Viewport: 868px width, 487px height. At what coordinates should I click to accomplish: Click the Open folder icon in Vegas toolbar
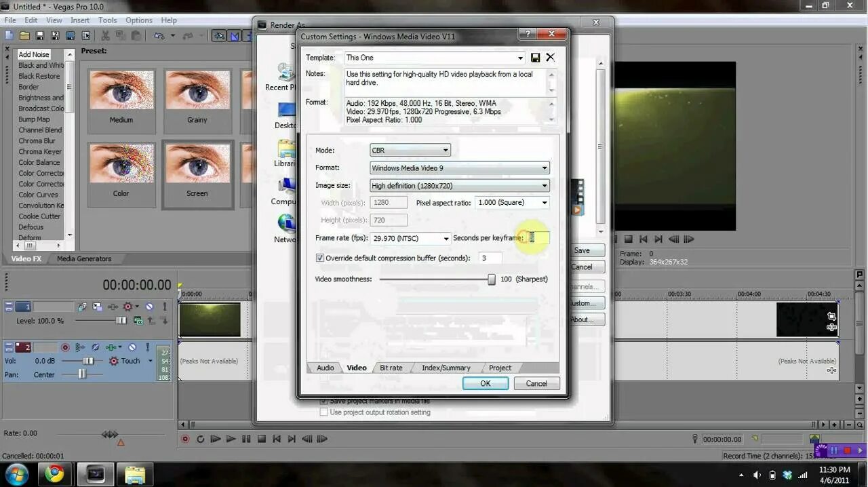(24, 35)
